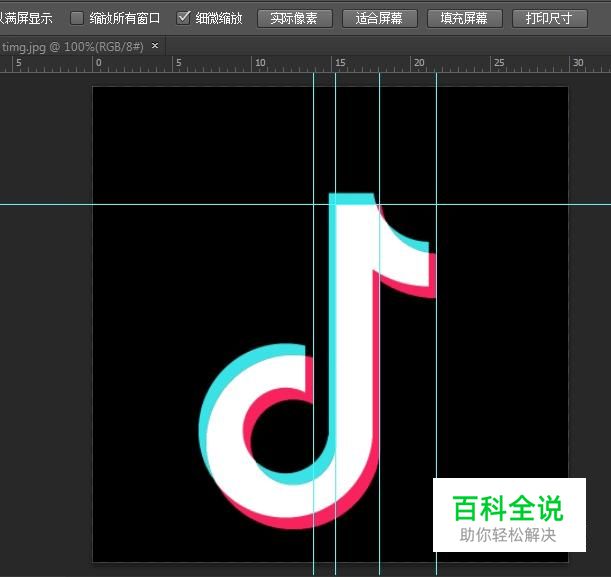This screenshot has height=577, width=611.
Task: Click the 适合屏幕 button
Action: pos(380,18)
